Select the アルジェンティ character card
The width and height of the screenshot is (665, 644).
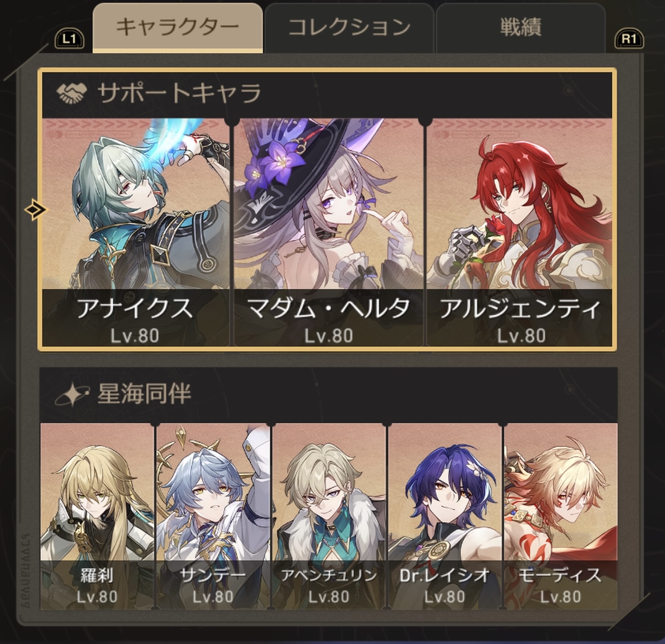click(x=520, y=232)
